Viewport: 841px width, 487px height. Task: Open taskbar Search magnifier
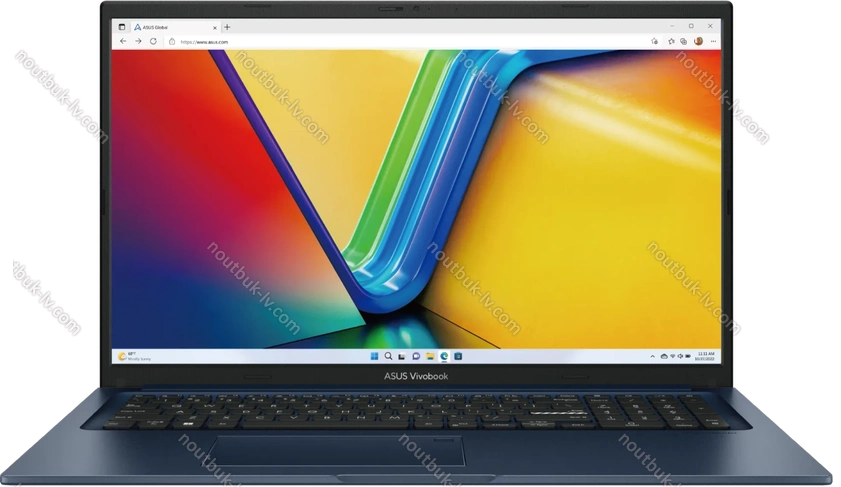(387, 355)
